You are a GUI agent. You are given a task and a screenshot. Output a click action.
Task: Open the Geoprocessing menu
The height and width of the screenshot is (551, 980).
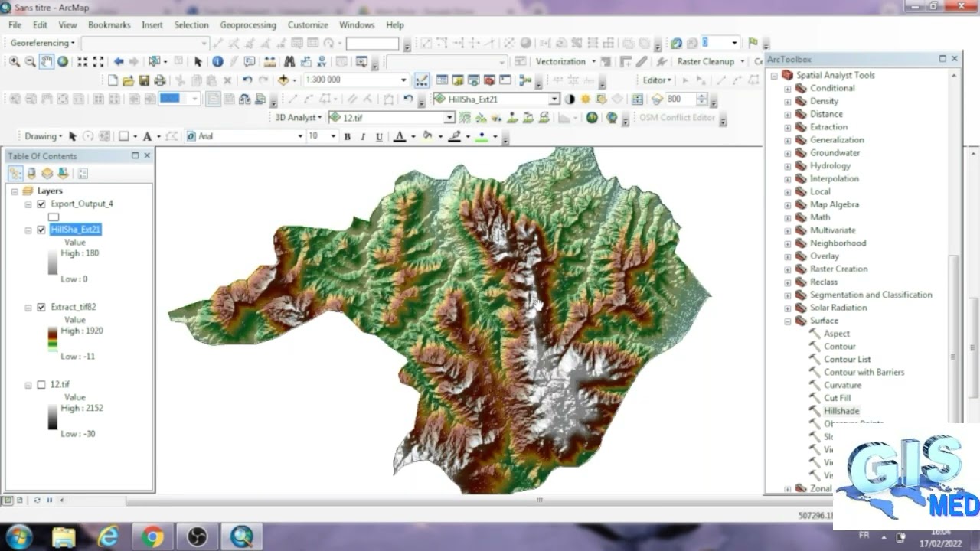click(248, 25)
